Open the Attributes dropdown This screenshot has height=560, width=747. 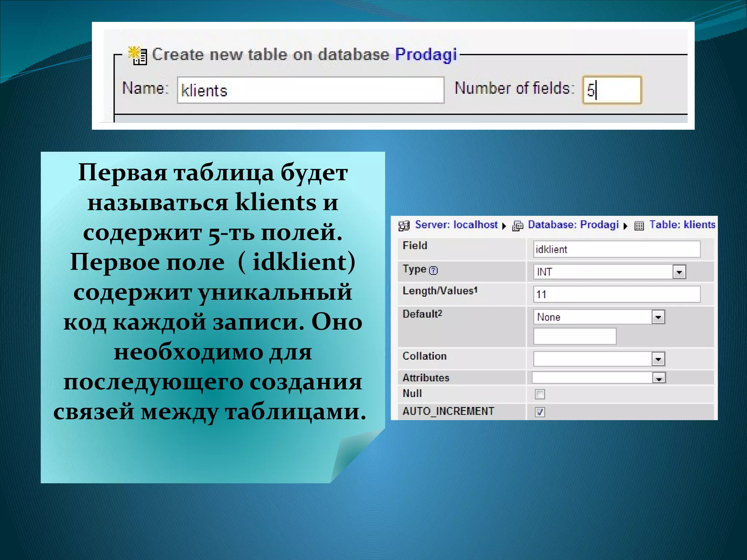[599, 378]
